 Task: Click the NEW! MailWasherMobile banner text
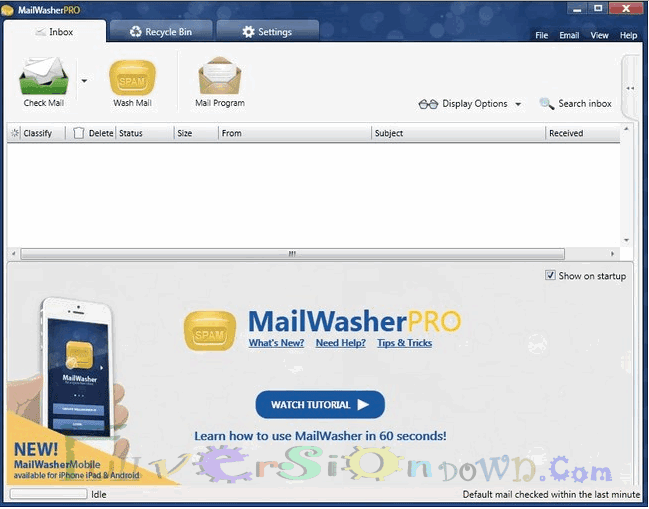point(76,460)
